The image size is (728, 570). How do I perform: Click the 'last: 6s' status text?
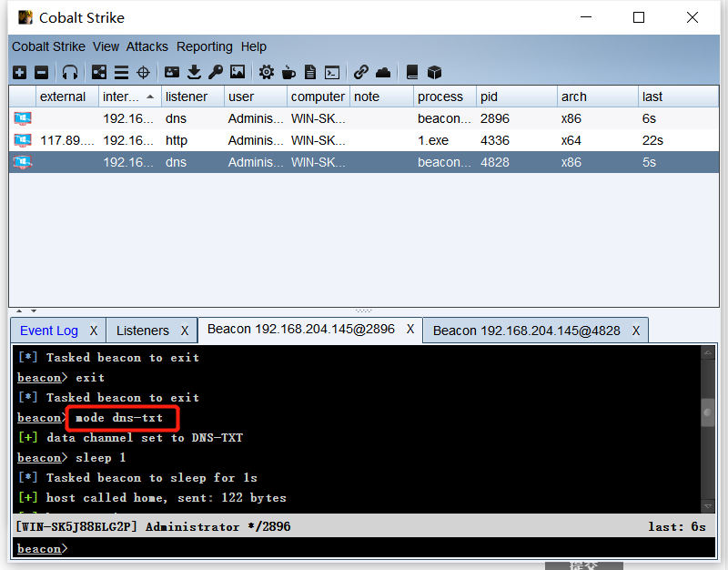677,527
